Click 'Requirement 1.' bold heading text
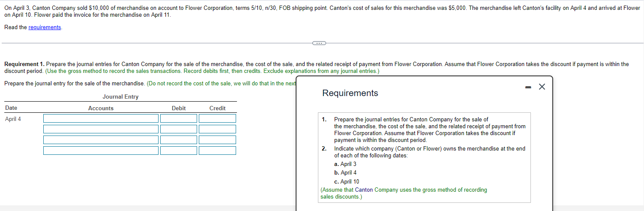 (24, 64)
